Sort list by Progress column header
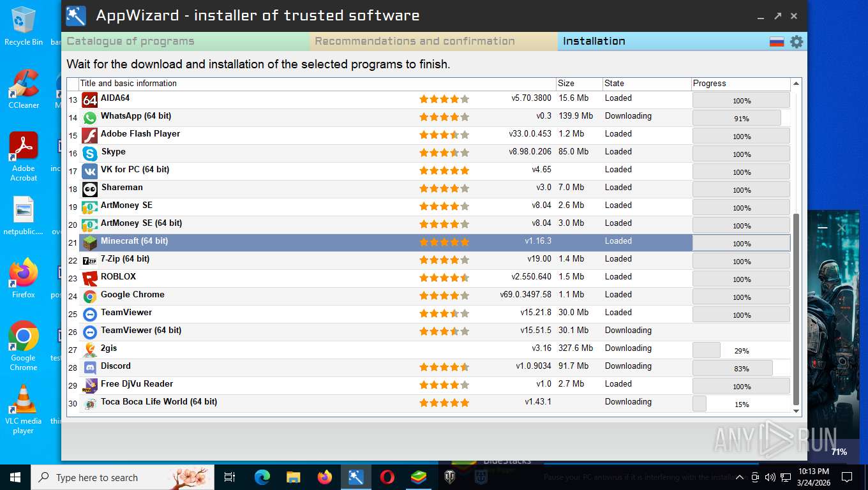Viewport: 868px width, 490px height. [741, 84]
